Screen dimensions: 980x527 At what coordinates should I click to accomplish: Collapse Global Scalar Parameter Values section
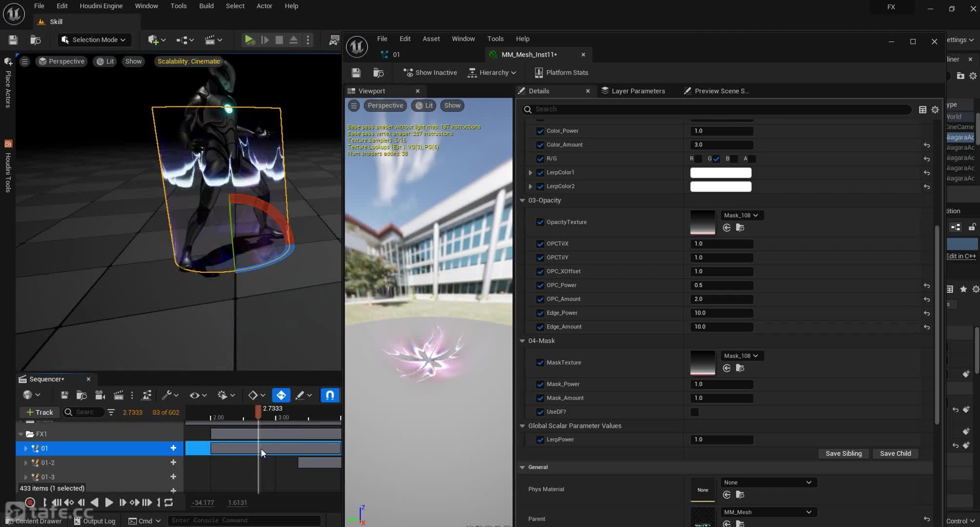click(x=522, y=426)
